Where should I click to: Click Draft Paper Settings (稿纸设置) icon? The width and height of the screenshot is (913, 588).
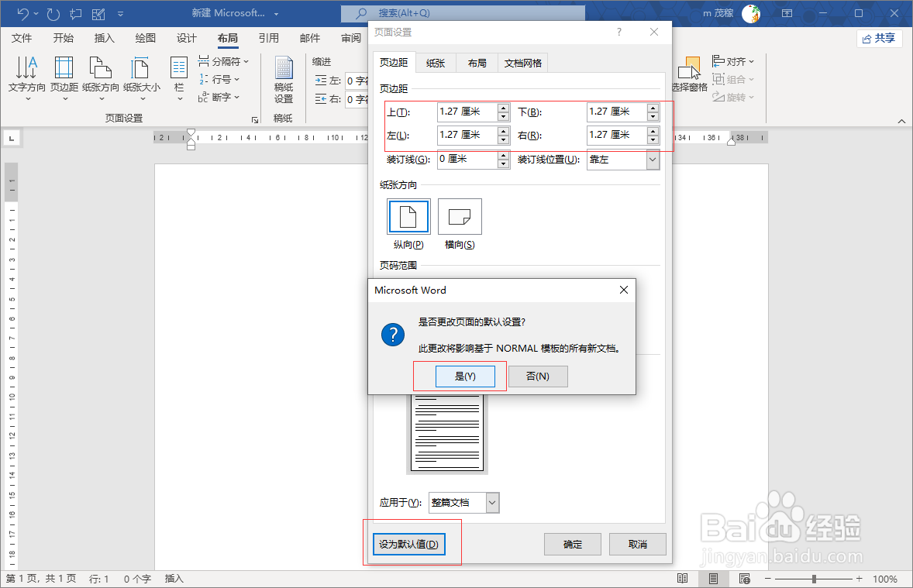click(284, 80)
